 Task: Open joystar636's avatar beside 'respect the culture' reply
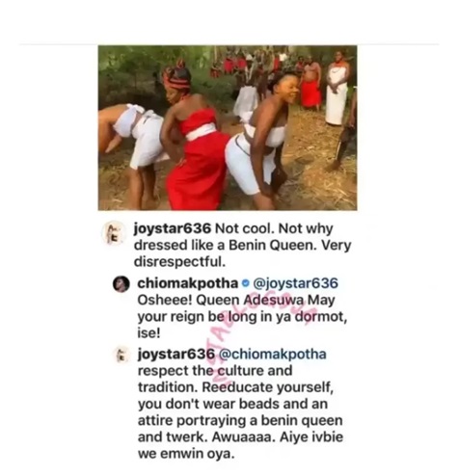[x=121, y=356]
